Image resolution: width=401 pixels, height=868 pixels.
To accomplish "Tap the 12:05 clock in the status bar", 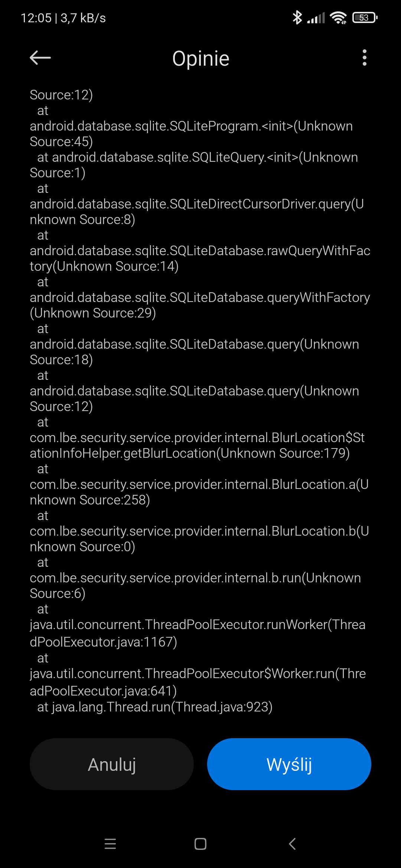I will 36,18.
